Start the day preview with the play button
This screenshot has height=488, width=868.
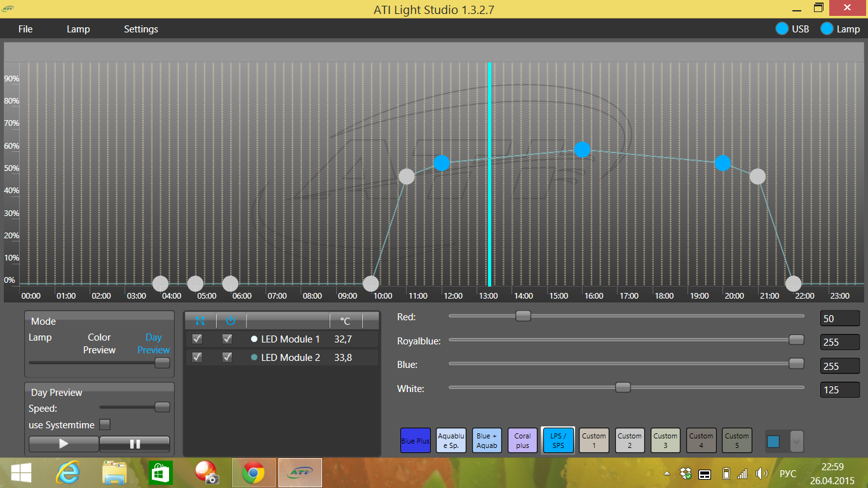point(64,444)
